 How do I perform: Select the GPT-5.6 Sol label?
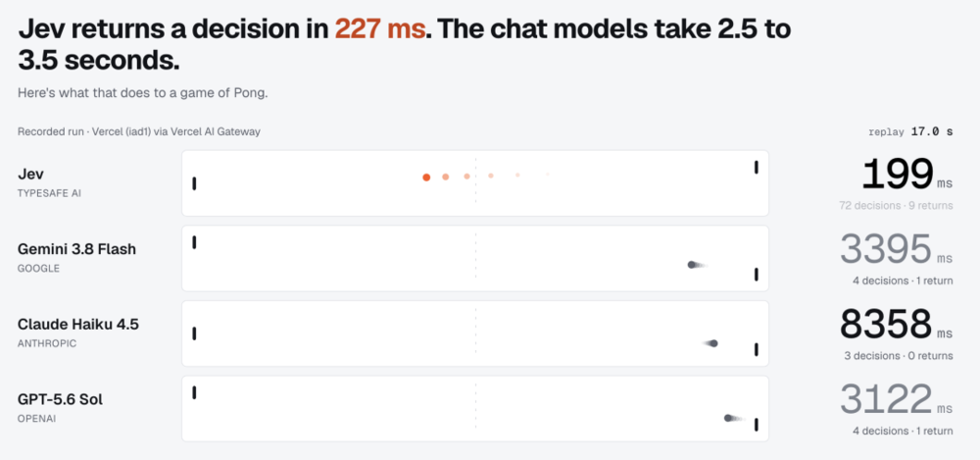coord(60,399)
